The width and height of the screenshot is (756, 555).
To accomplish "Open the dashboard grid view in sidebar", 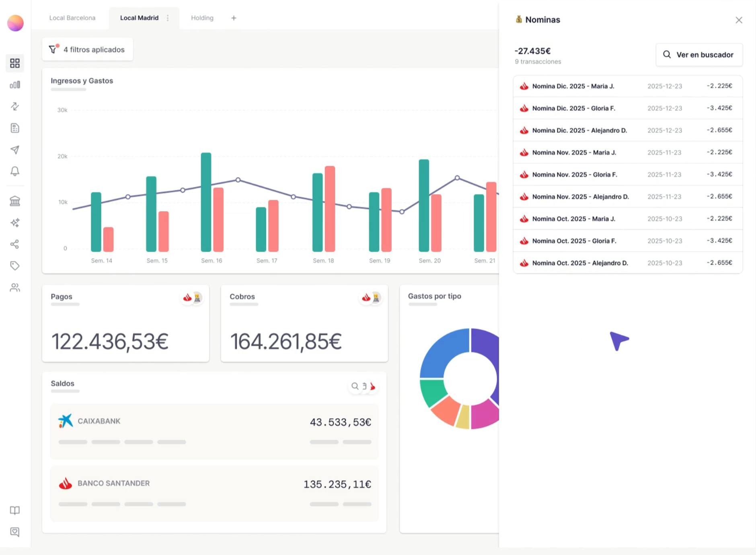I will [15, 63].
